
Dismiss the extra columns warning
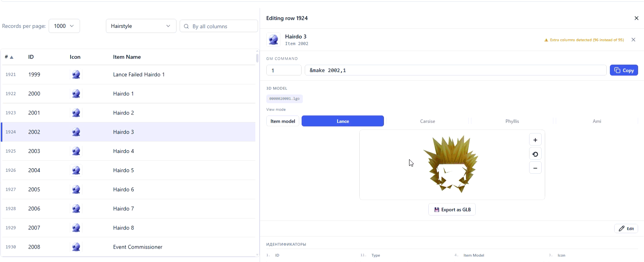point(633,40)
